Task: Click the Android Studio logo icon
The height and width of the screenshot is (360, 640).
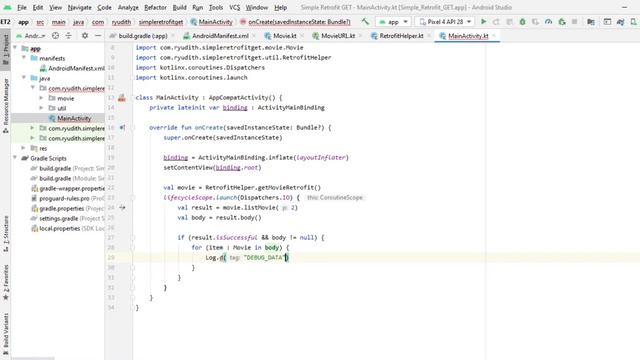Action: 7,7
